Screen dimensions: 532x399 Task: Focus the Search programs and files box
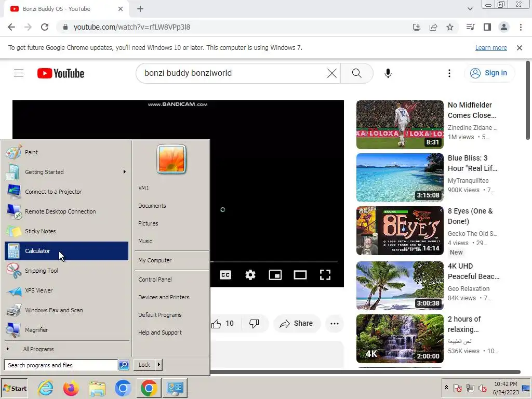click(61, 365)
